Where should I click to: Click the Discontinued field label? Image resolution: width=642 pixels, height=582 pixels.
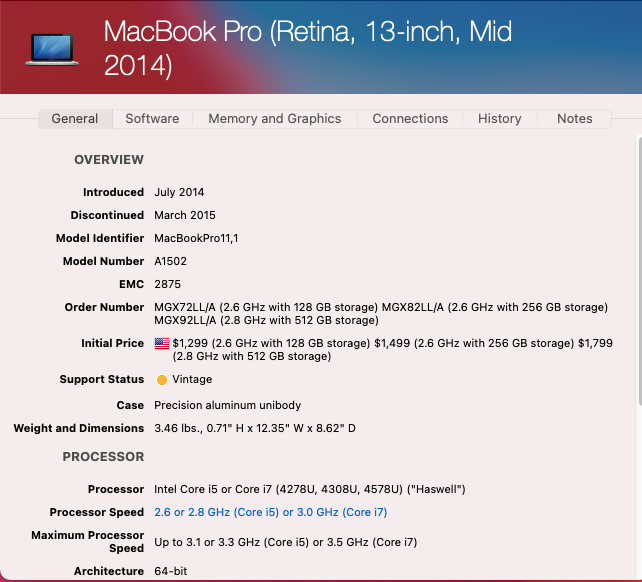click(x=107, y=215)
